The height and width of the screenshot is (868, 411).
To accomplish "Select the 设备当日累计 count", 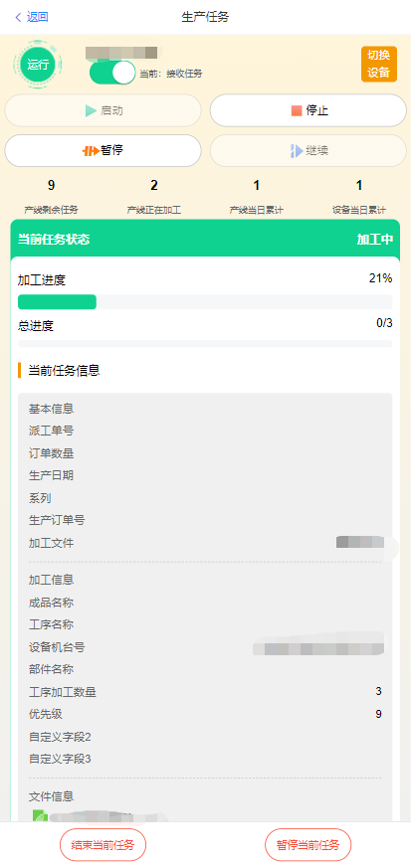I will click(x=359, y=186).
